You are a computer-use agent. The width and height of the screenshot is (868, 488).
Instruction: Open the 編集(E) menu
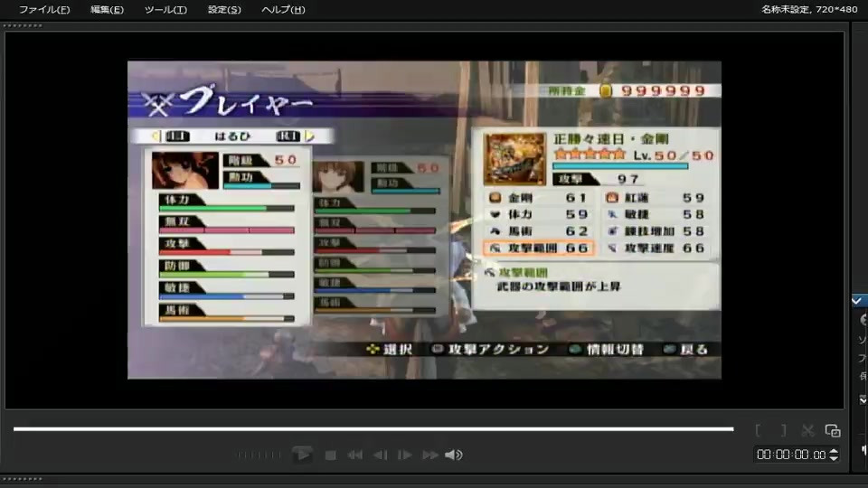107,9
